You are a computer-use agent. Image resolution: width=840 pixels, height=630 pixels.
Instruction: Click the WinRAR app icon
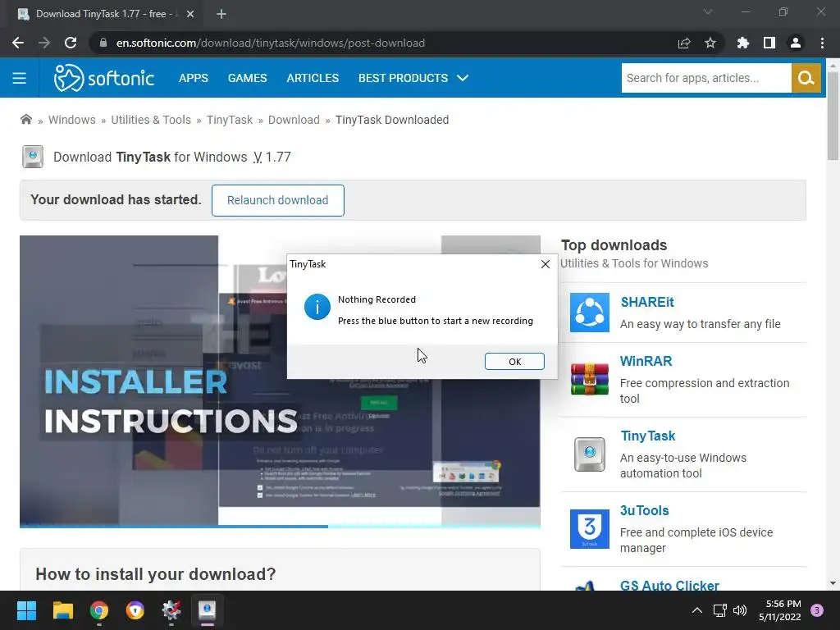(589, 379)
